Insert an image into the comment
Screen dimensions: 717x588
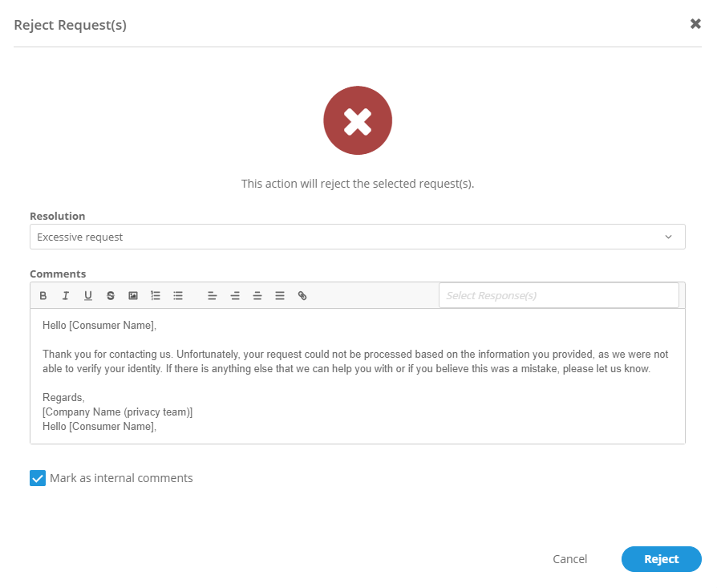133,295
